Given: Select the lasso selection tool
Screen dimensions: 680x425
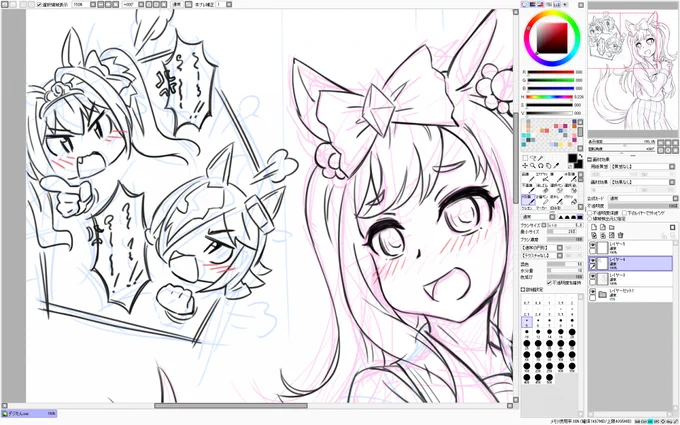Looking at the screenshot, I should click(x=533, y=158).
